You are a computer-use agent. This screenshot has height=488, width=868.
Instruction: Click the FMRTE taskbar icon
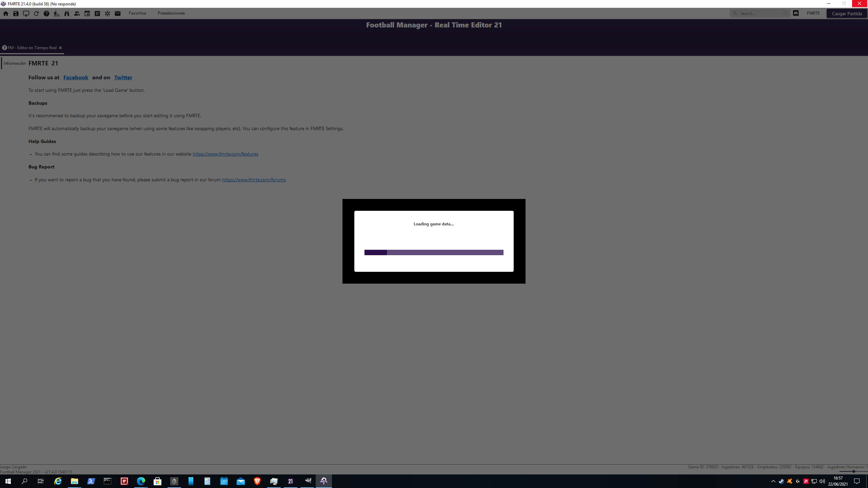point(324,481)
